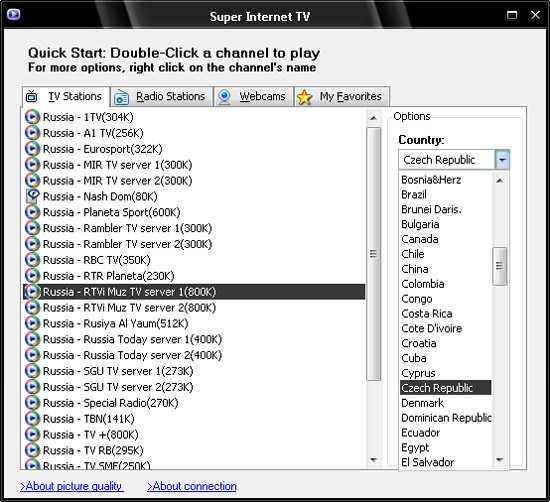550x502 pixels.
Task: Click the Super Internet TV app icon in title bar
Action: 14,14
